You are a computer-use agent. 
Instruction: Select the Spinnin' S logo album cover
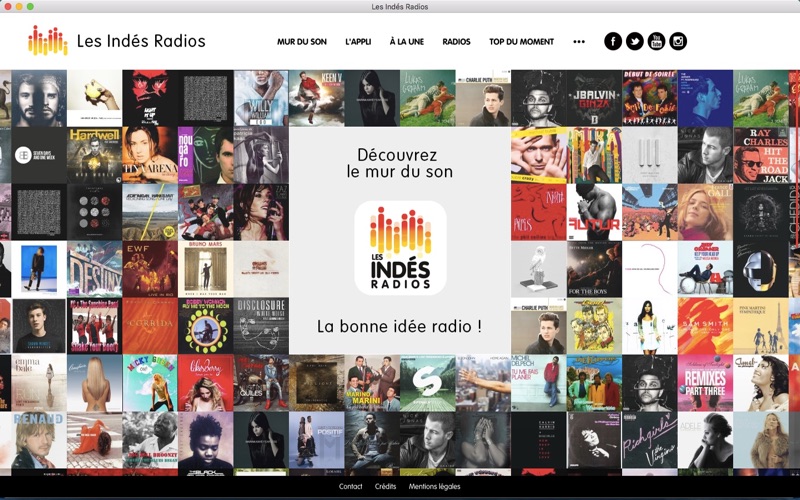(428, 383)
